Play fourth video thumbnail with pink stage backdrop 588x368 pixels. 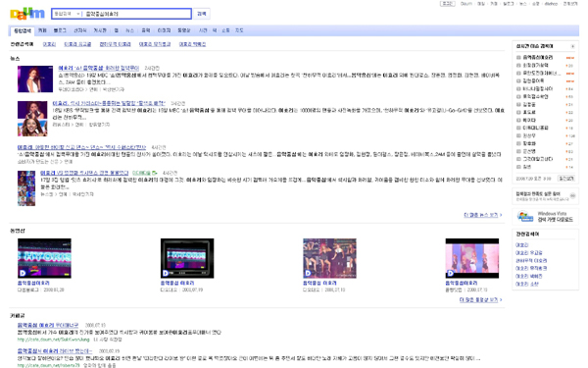pos(472,258)
